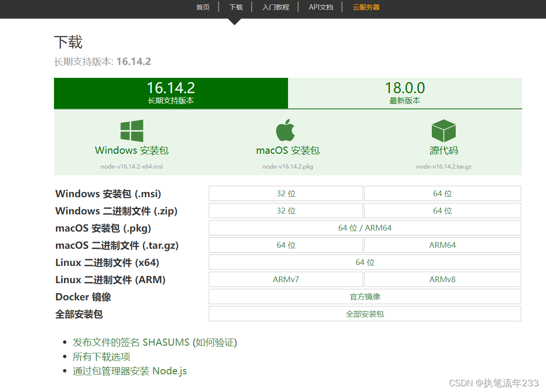Viewport: 546px width, 392px height.
Task: Click the source code cube icon
Action: coord(444,130)
